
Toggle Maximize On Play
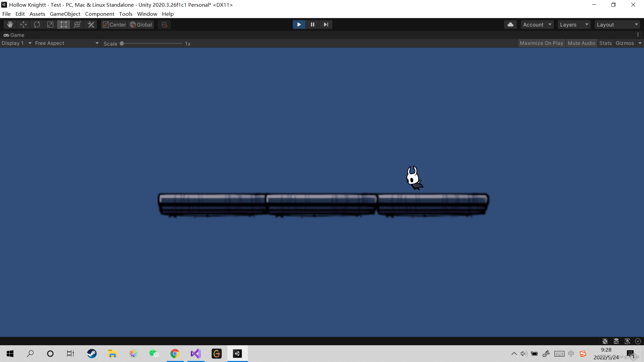[541, 43]
